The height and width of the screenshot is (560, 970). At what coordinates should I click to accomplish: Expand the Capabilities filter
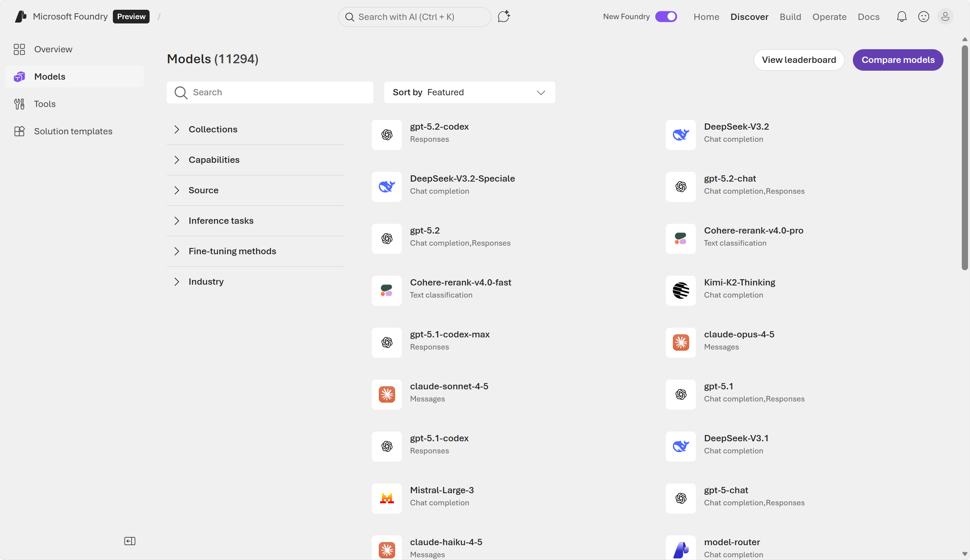tap(255, 160)
